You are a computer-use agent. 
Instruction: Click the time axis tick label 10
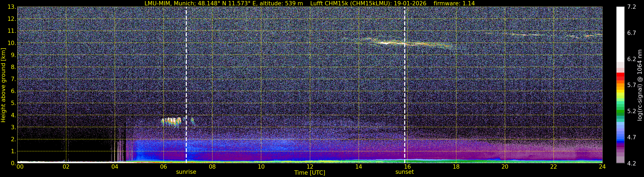pyautogui.click(x=261, y=167)
